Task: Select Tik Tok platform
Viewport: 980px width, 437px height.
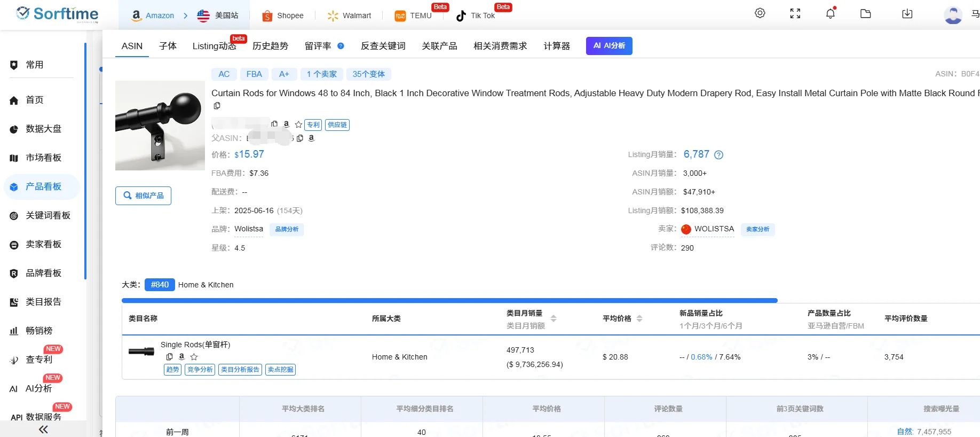Action: tap(476, 15)
